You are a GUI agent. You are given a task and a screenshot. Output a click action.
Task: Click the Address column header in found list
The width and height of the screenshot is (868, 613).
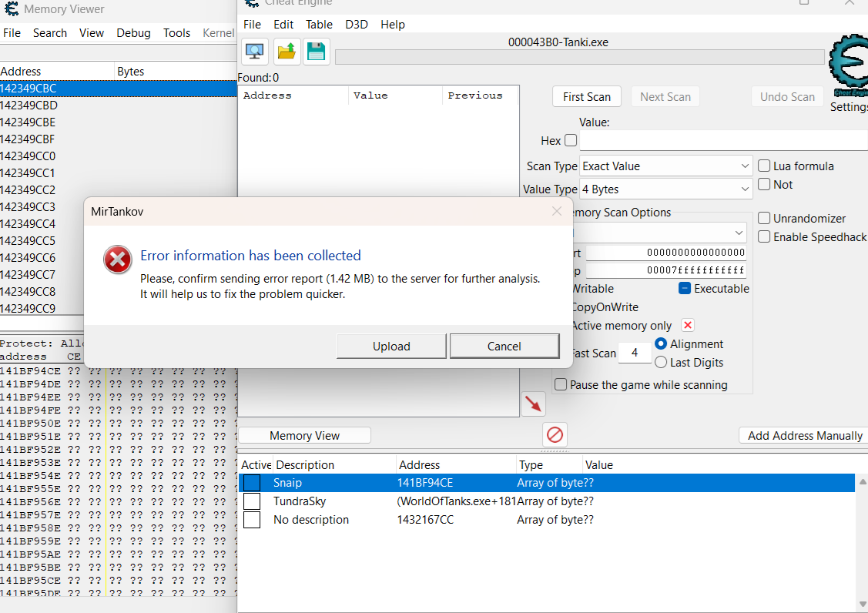click(x=293, y=95)
